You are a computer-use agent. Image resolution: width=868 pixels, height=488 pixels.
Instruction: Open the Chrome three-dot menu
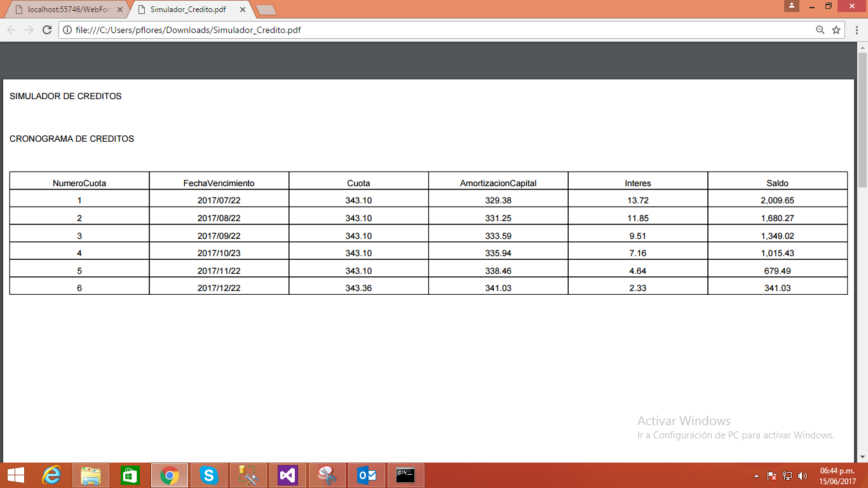pyautogui.click(x=856, y=30)
